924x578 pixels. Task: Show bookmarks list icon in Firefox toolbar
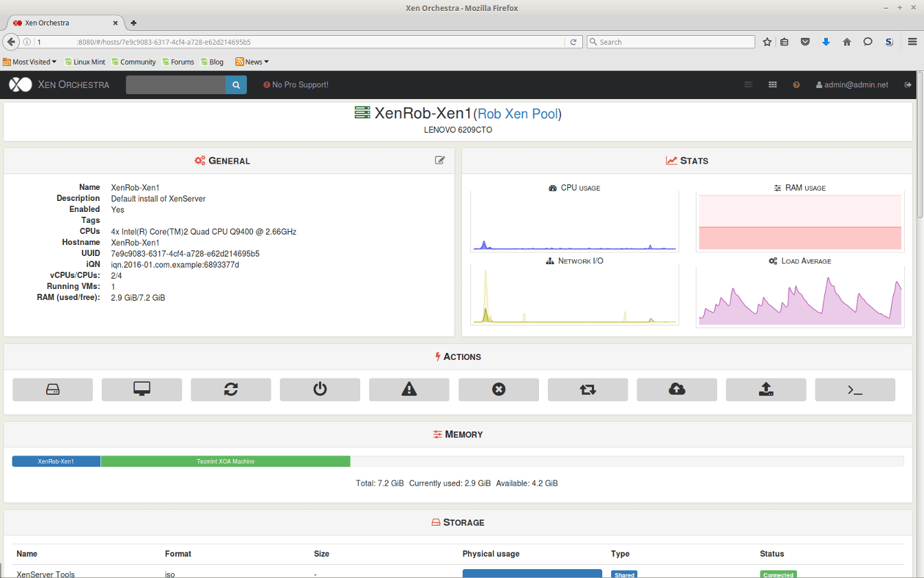coord(784,42)
